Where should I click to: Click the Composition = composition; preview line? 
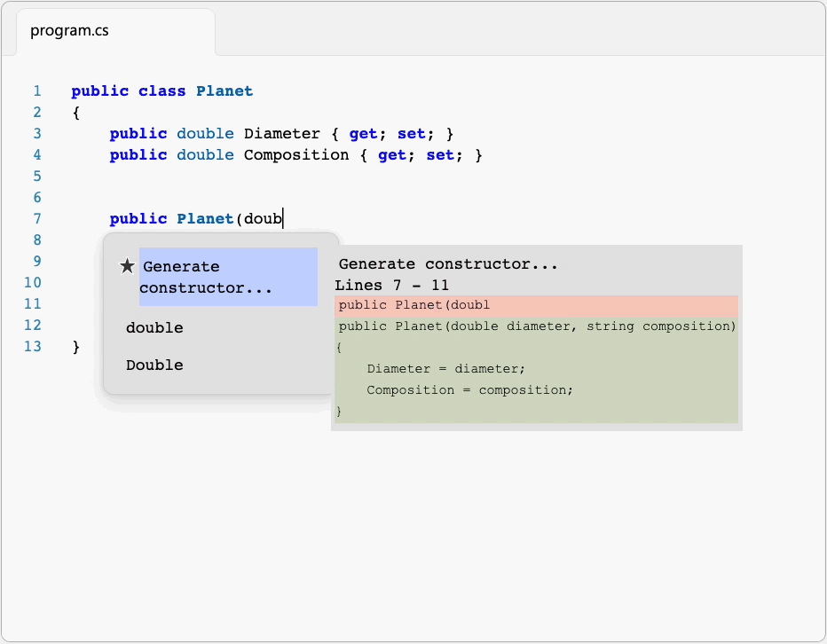click(469, 390)
